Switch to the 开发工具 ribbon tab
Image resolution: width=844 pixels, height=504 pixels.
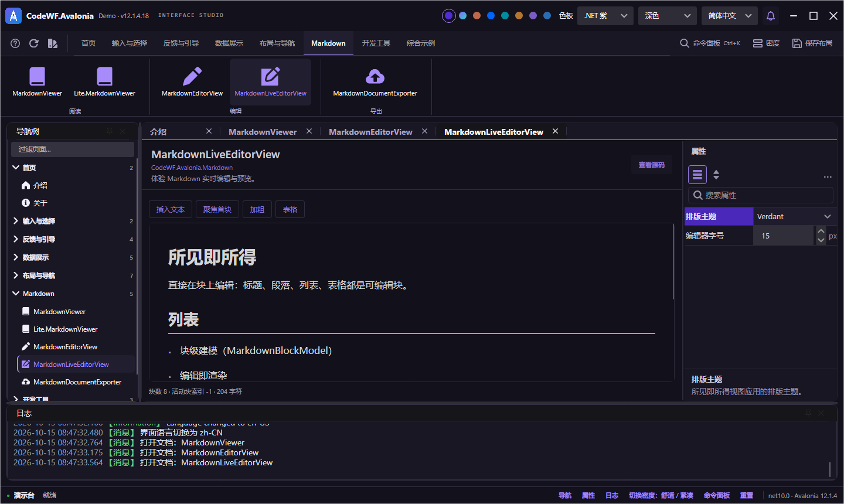(376, 43)
